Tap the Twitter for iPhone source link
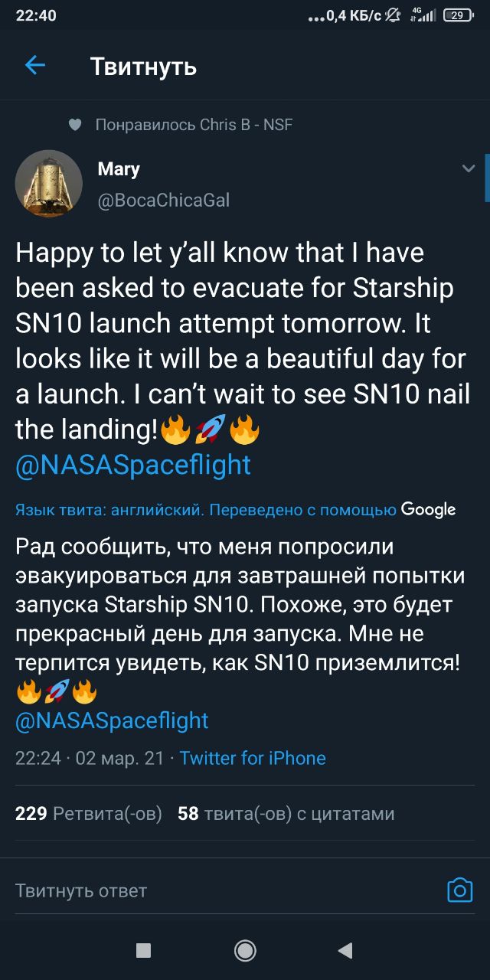This screenshot has width=490, height=980. click(253, 758)
